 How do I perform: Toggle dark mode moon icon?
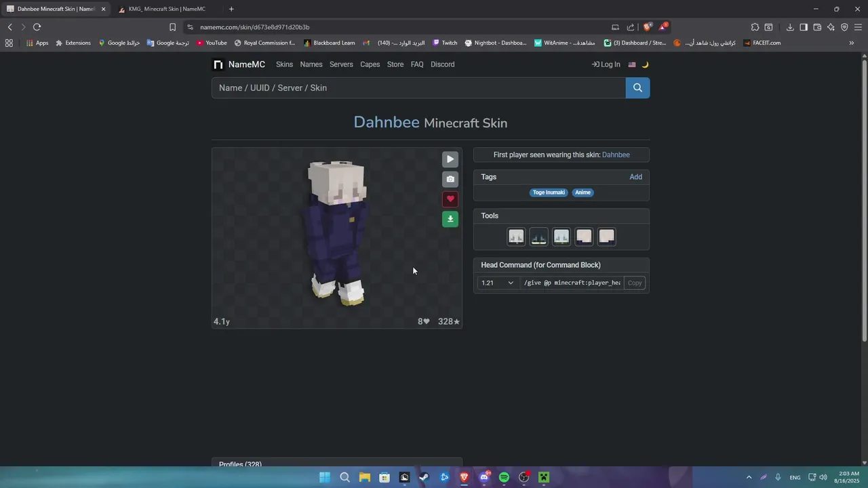[x=645, y=64]
